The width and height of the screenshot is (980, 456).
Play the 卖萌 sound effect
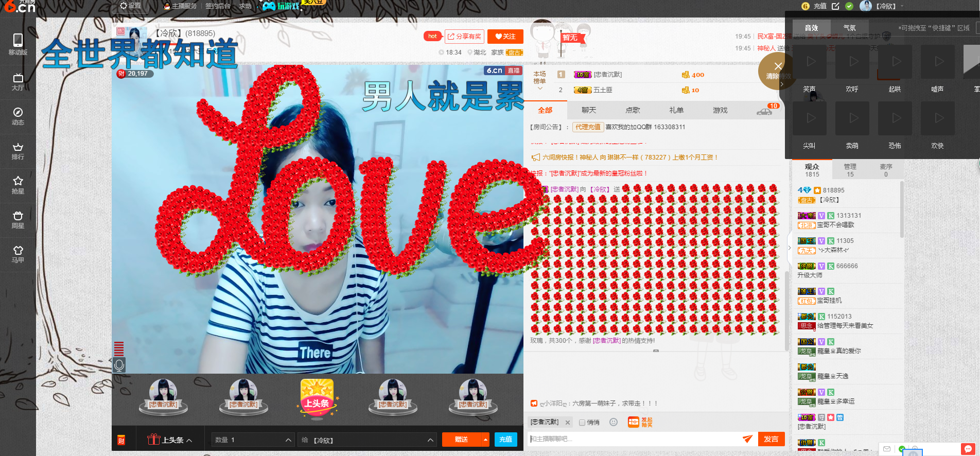tap(853, 118)
